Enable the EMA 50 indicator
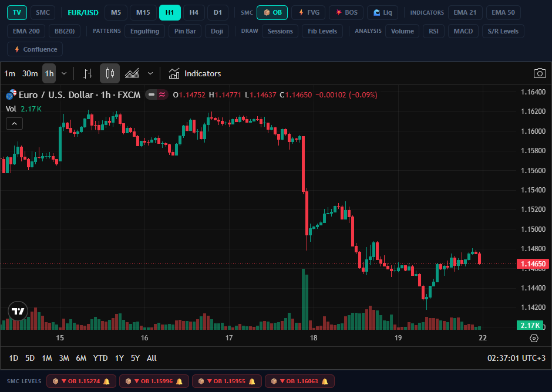Screen dimensions: 552x392 (503, 13)
